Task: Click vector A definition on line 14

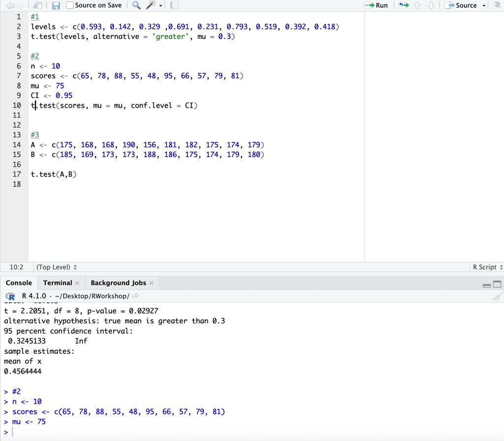Action: [x=147, y=145]
